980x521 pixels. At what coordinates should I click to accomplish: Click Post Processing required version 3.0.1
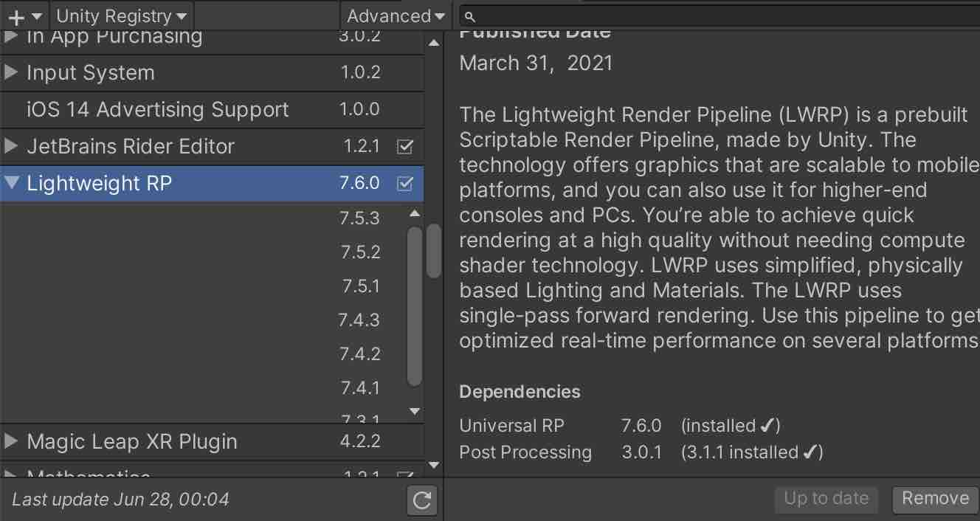point(642,452)
